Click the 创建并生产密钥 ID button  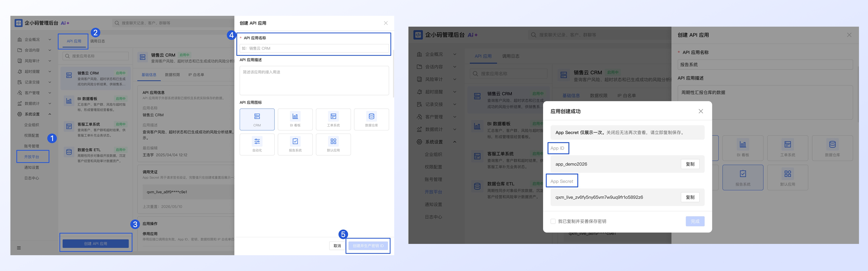pyautogui.click(x=368, y=246)
